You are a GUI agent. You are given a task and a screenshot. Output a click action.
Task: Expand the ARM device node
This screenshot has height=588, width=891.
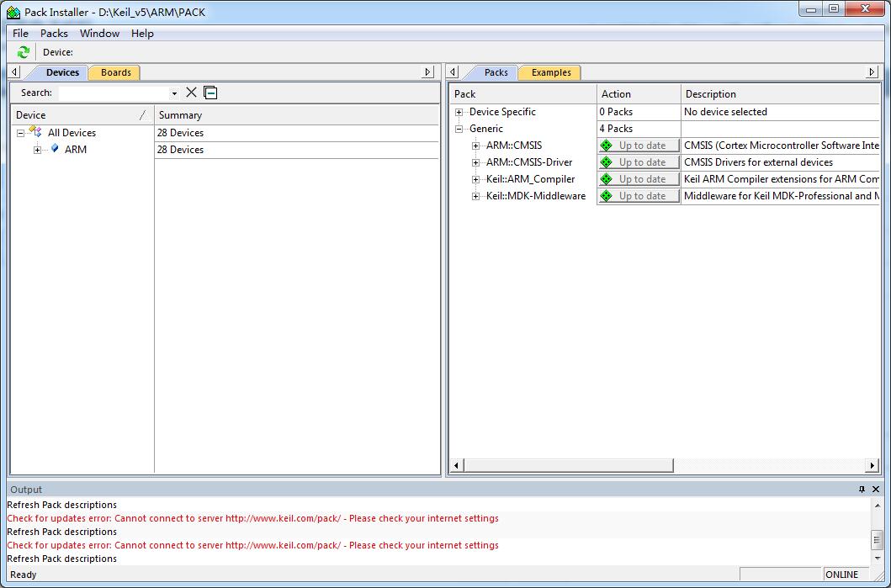38,150
